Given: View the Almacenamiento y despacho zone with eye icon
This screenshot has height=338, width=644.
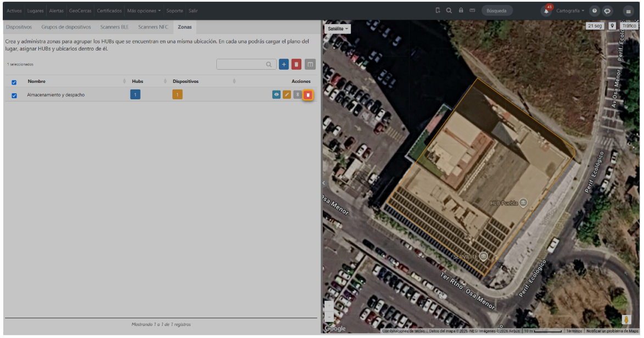Looking at the screenshot, I should 276,95.
